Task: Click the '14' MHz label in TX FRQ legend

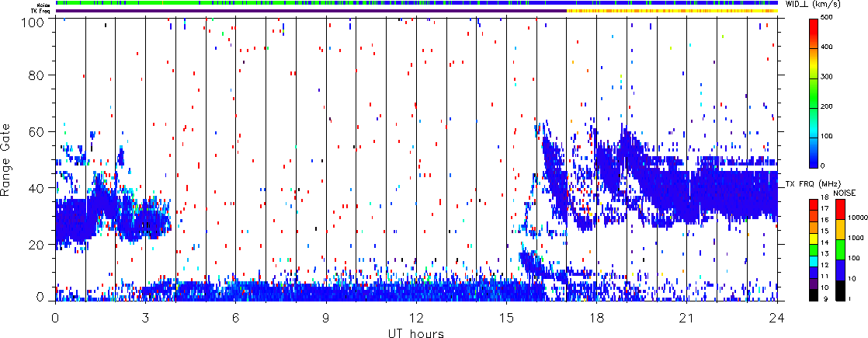Action: pyautogui.click(x=825, y=242)
